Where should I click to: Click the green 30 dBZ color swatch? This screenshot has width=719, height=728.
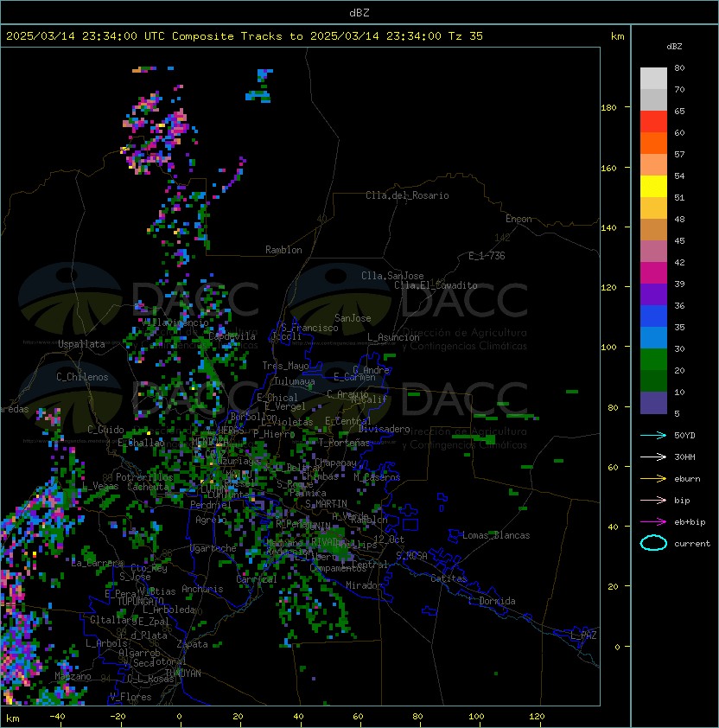pyautogui.click(x=653, y=360)
